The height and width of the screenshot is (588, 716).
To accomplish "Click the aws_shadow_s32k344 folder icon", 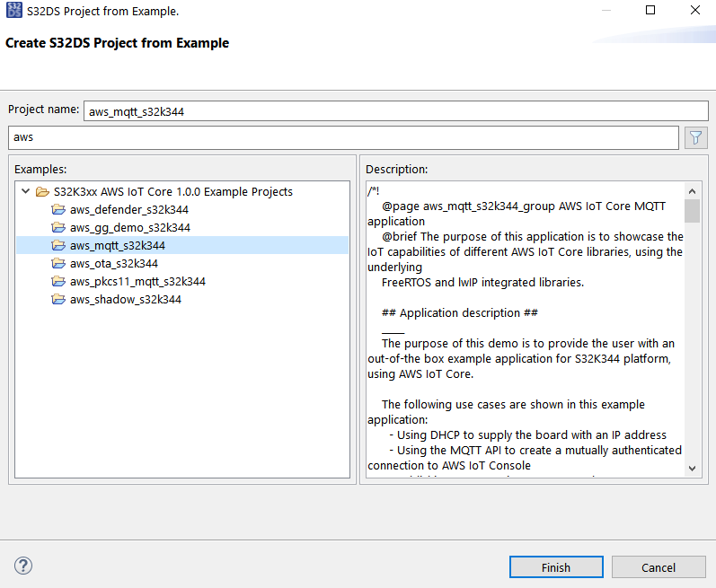I will tap(59, 299).
